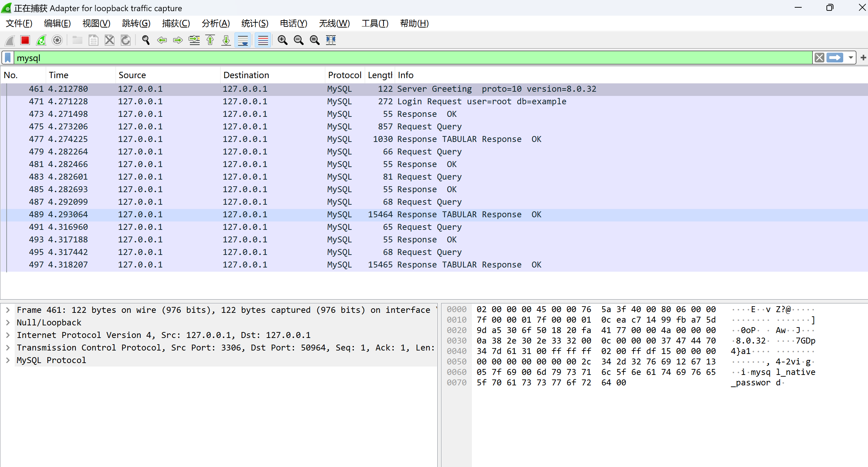The width and height of the screenshot is (868, 467).
Task: Click the apply display filter arrow button
Action: point(835,57)
